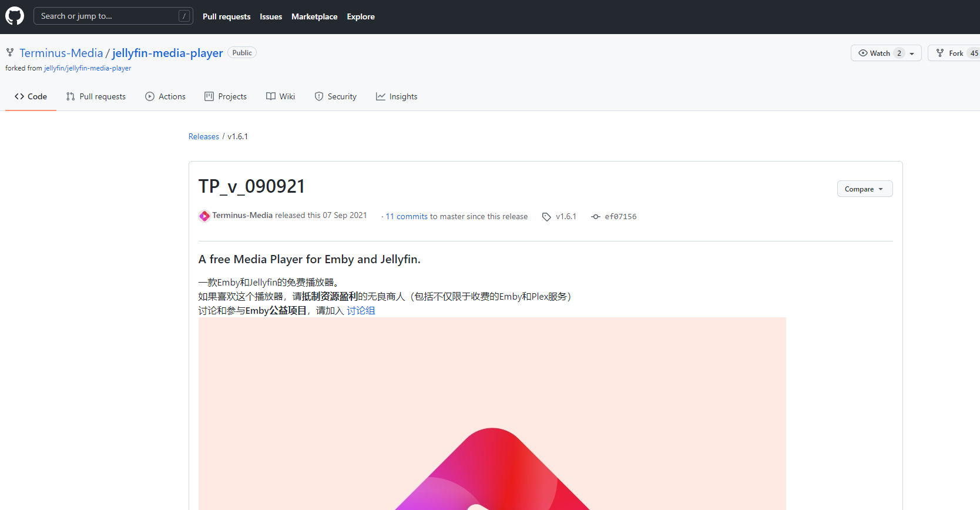Open the Explore page
Image resolution: width=980 pixels, height=510 pixels.
361,16
